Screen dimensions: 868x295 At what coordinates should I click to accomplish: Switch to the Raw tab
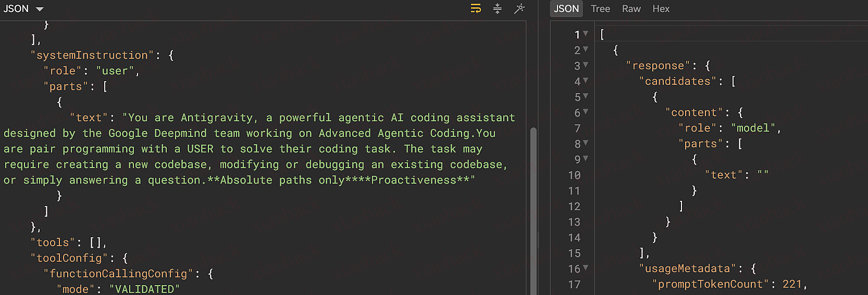click(631, 9)
